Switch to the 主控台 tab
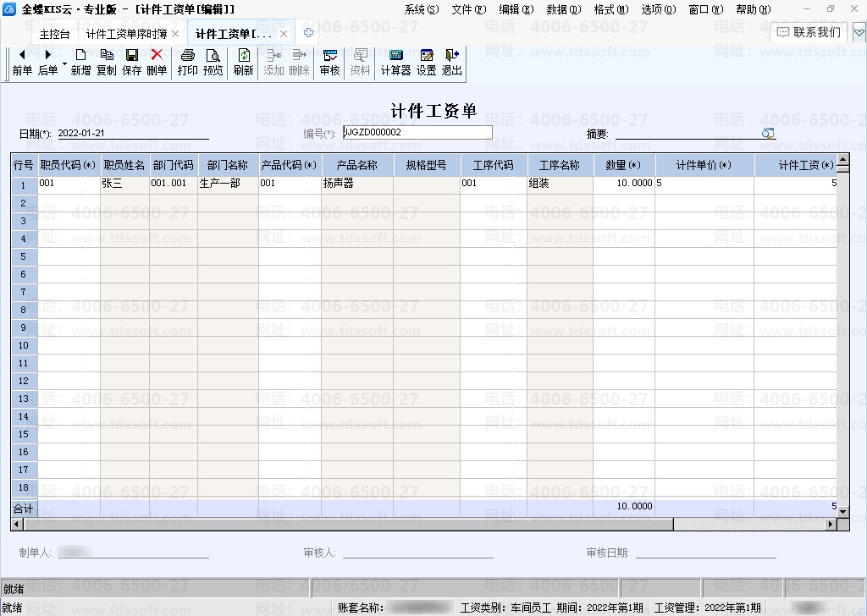This screenshot has height=616, width=867. click(55, 34)
